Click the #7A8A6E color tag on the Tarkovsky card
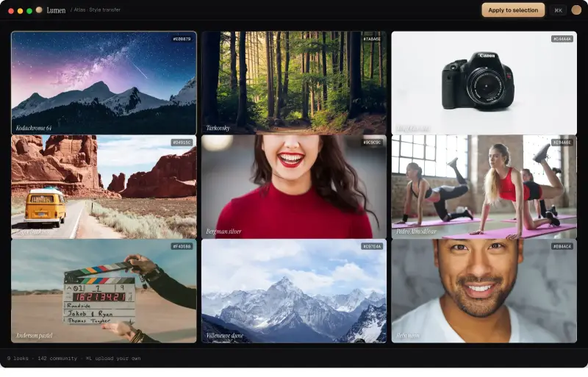The width and height of the screenshot is (588, 377). (372, 39)
